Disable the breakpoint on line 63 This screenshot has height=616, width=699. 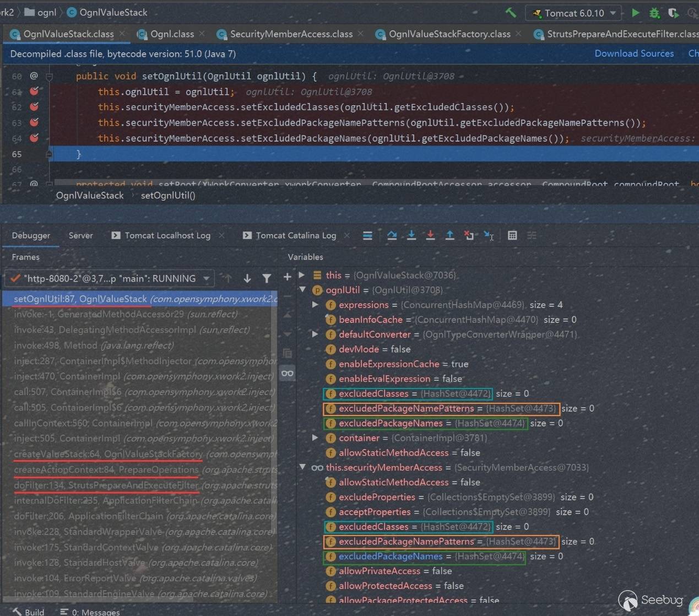coord(34,122)
